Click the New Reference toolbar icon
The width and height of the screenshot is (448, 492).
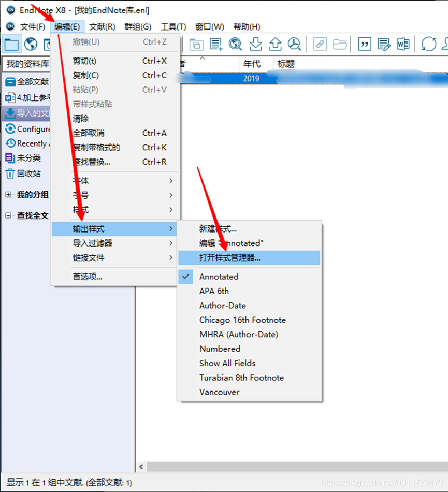[x=216, y=44]
